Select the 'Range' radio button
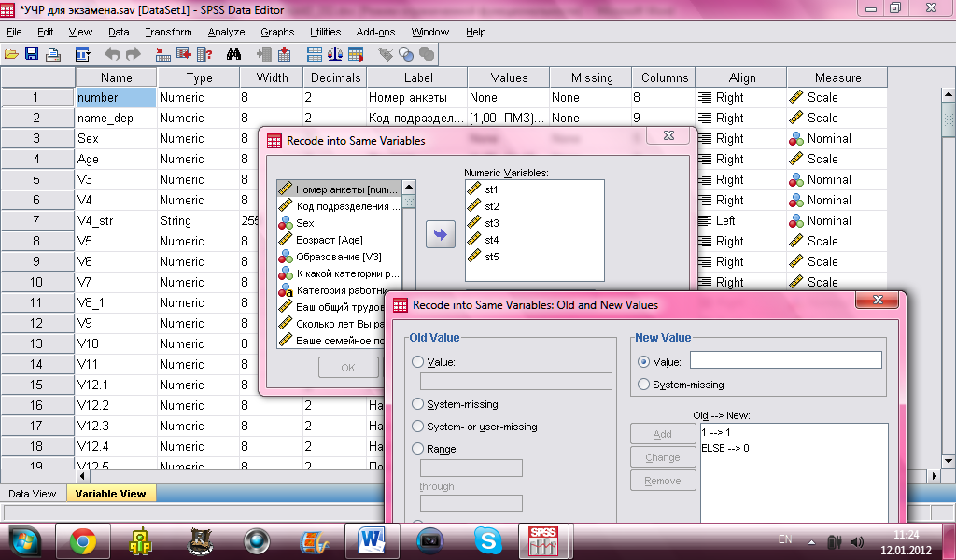This screenshot has width=956, height=560. [x=417, y=449]
